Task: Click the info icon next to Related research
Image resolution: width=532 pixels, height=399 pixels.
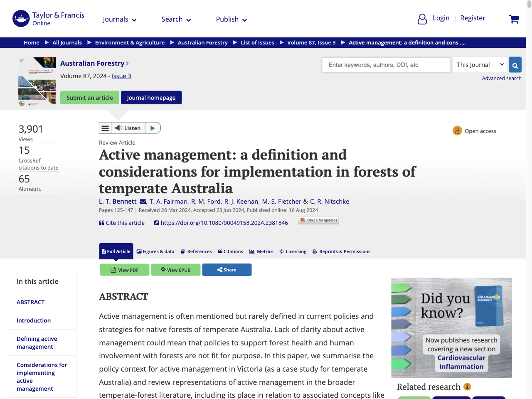Action: (x=467, y=387)
